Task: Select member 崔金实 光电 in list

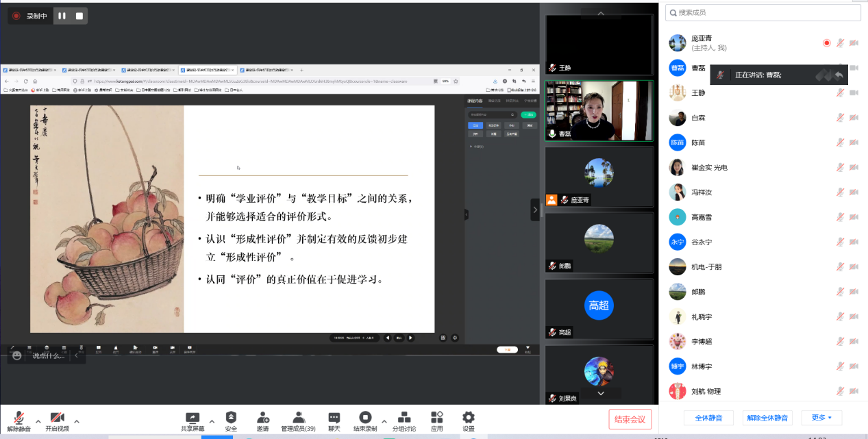Action: coord(763,167)
